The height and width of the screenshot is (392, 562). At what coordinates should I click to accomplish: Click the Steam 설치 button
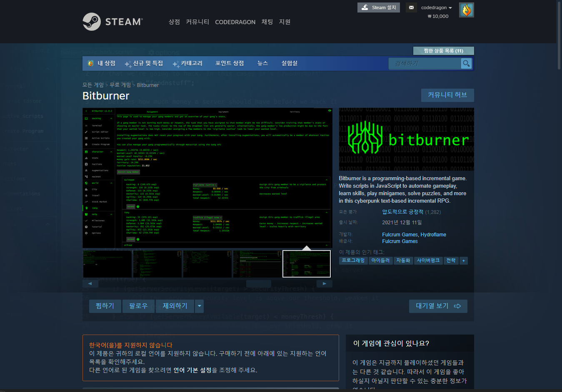pyautogui.click(x=379, y=7)
